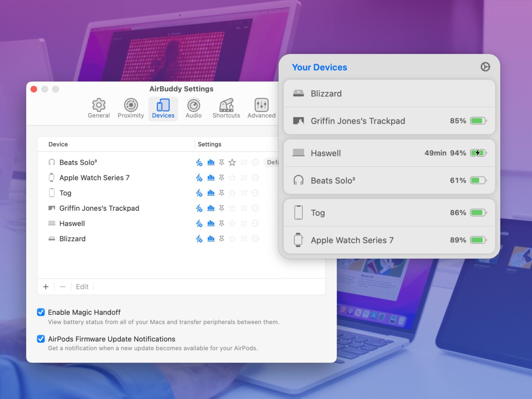
Task: Open the Default dropdown for Beats Solo³
Action: (272, 162)
